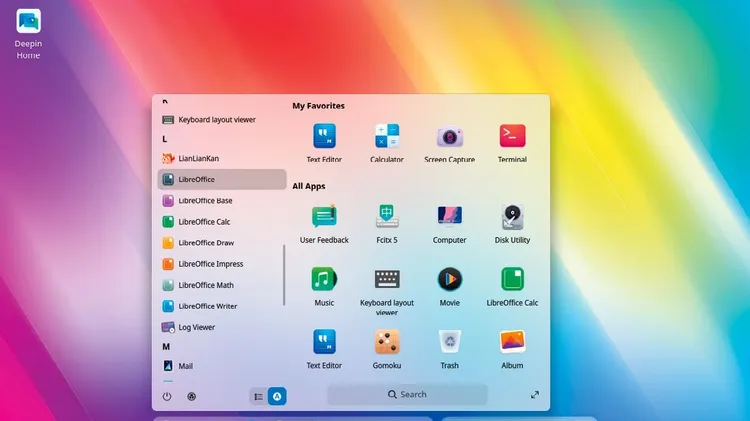The height and width of the screenshot is (421, 750).
Task: Open LibreOffice Calc in the app list
Action: coord(222,222)
